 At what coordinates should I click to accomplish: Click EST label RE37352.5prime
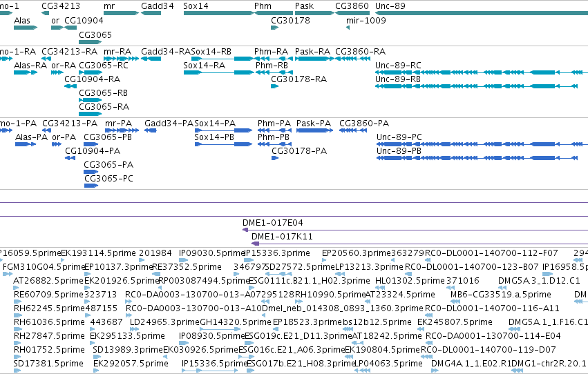click(x=187, y=266)
